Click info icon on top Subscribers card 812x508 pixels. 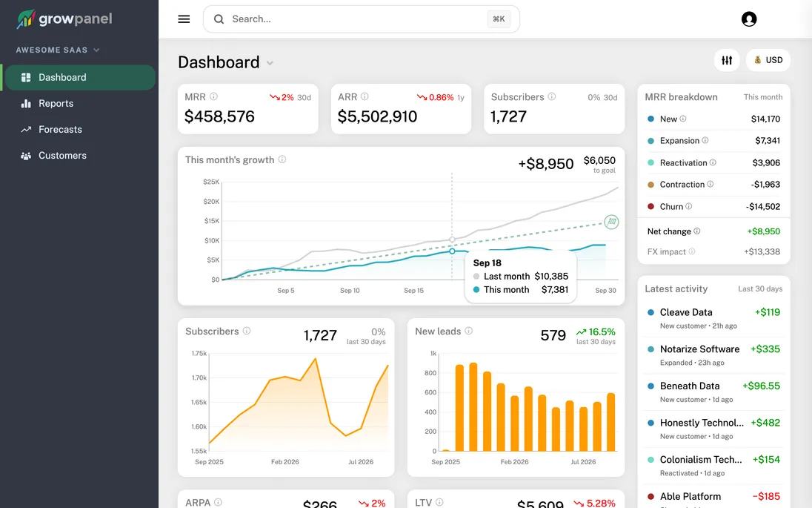551,96
